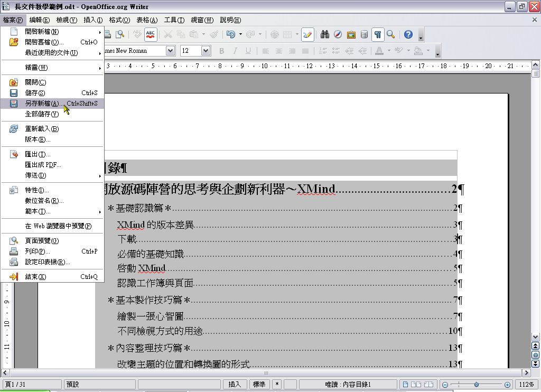This screenshot has width=541, height=392.
Task: Choose 列印(P) menu item
Action: point(52,251)
